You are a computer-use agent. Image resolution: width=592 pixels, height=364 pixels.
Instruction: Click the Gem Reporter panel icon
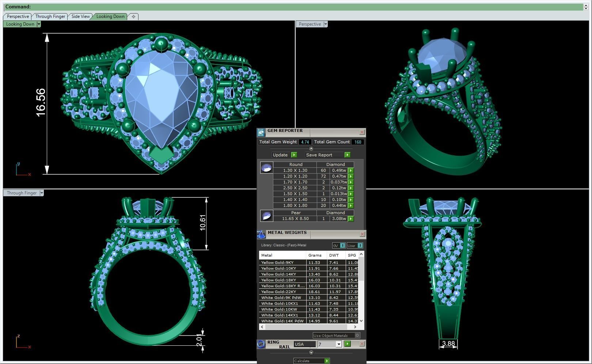[261, 132]
